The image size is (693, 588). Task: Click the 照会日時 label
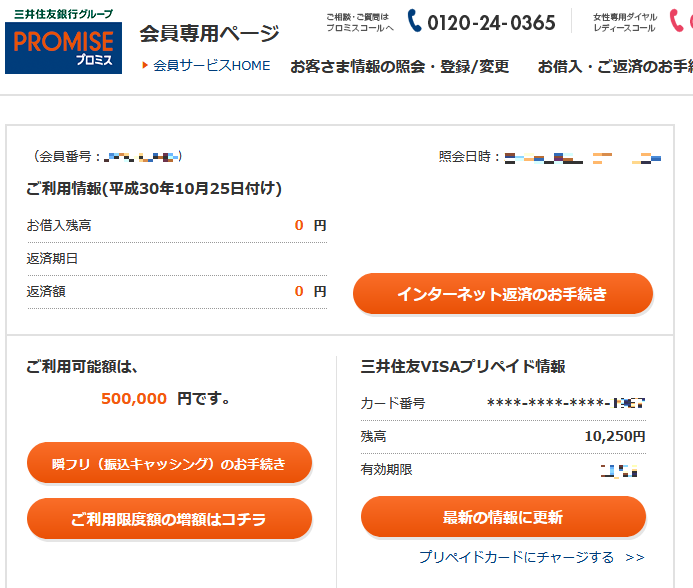[x=465, y=156]
